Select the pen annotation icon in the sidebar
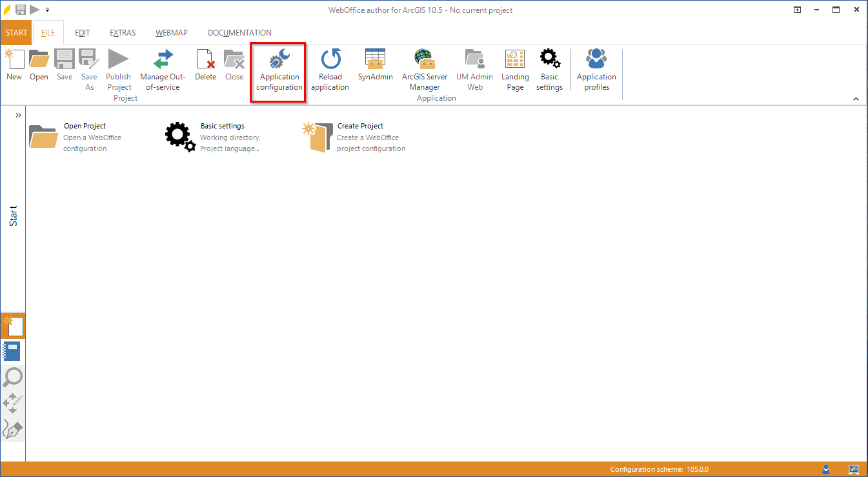 (x=13, y=429)
